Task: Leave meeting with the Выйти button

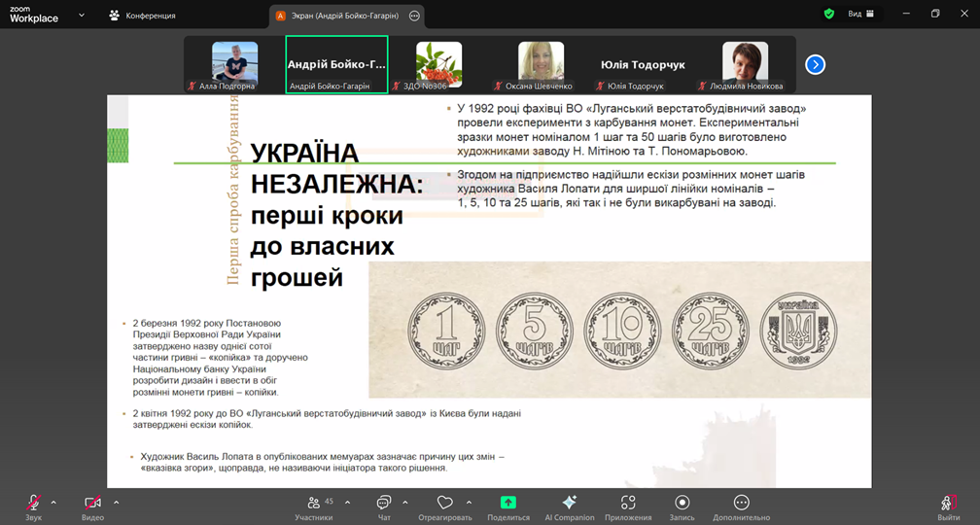Action: 948,503
